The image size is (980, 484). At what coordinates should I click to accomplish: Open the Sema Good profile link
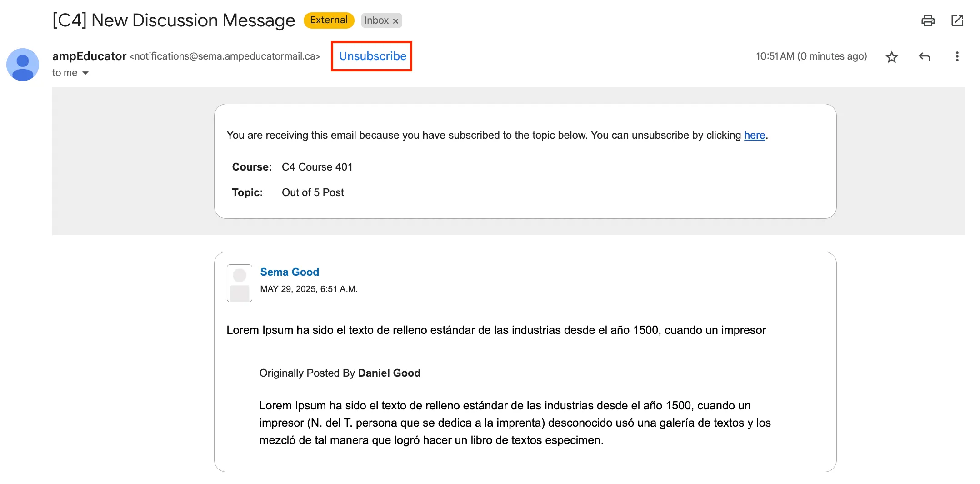point(290,272)
